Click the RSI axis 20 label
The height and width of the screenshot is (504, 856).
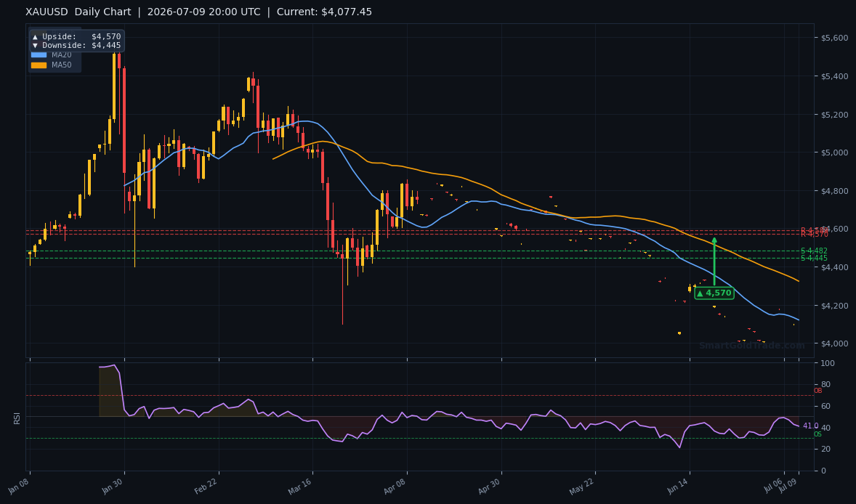(x=825, y=449)
